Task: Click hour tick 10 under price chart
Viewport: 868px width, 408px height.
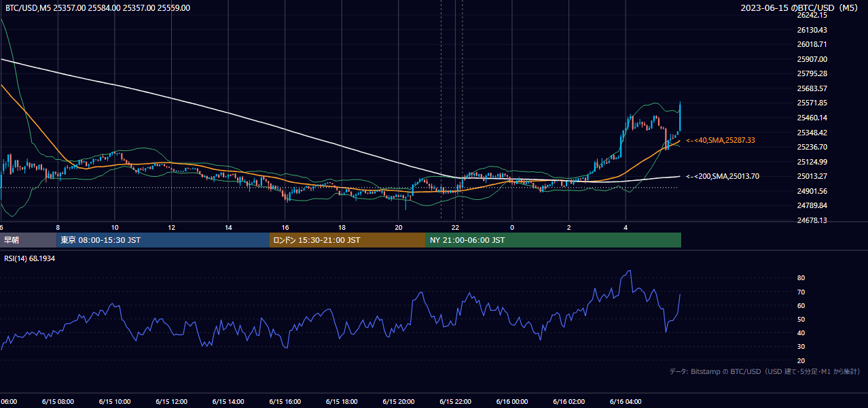Action: coord(115,227)
